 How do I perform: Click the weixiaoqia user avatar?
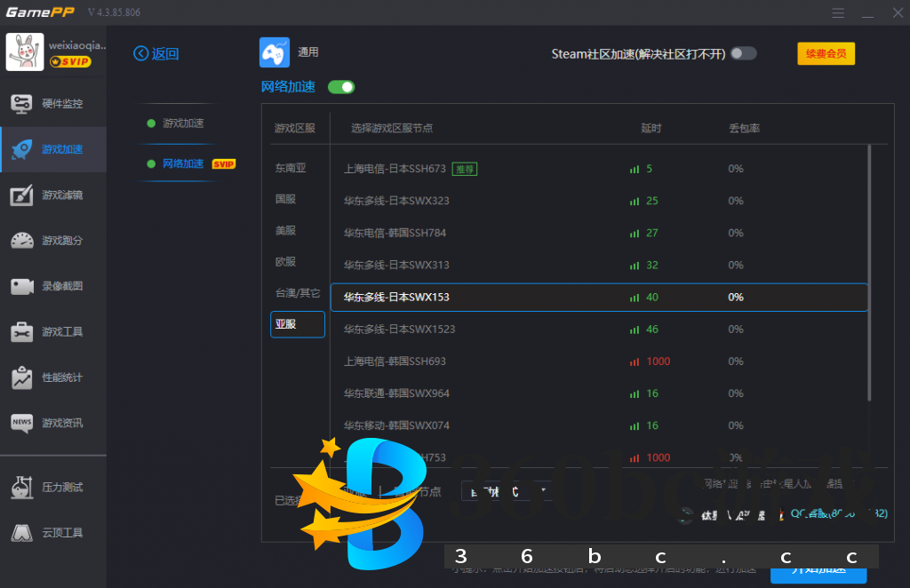point(25,52)
